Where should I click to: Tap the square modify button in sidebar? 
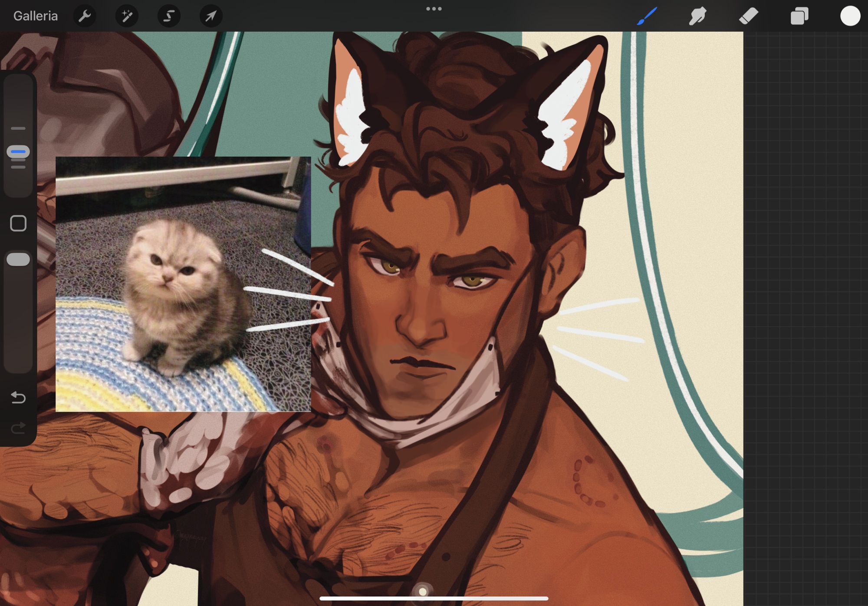click(18, 224)
